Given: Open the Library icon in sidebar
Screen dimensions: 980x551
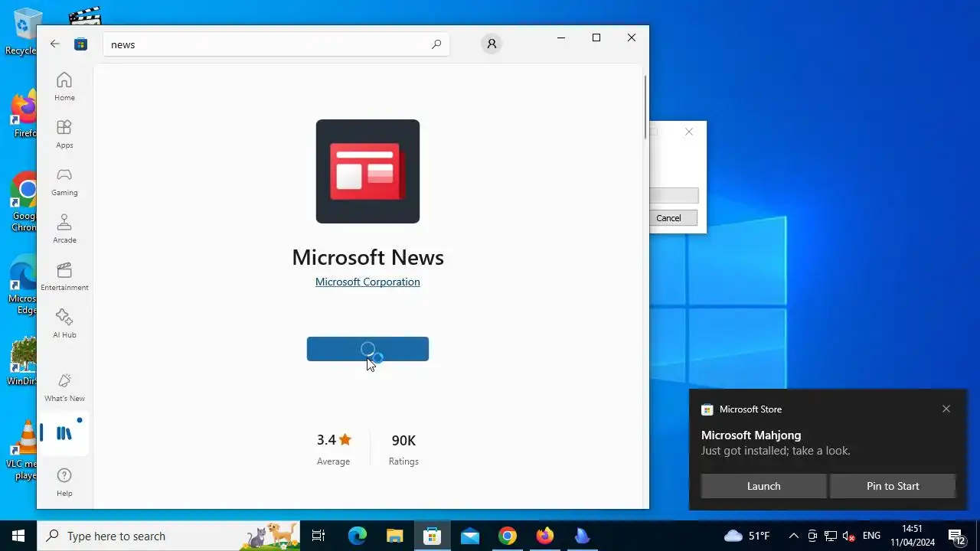Looking at the screenshot, I should point(64,433).
